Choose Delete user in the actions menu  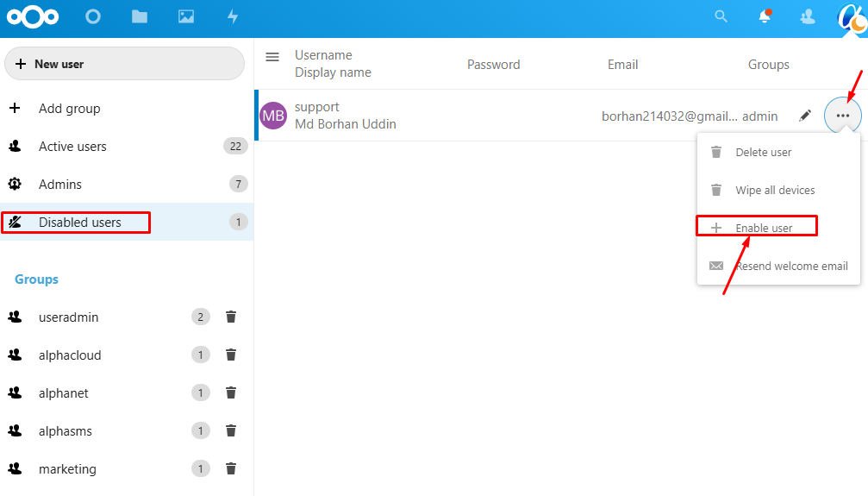click(763, 153)
